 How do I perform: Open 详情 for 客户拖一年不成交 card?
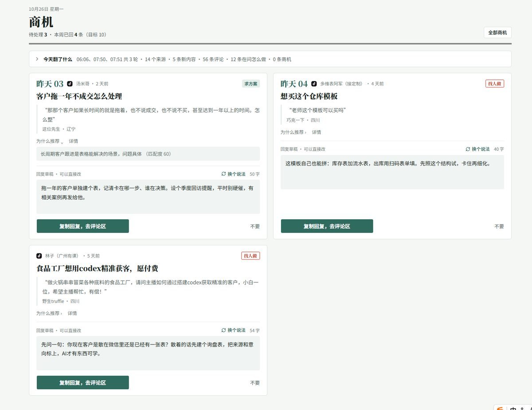[73, 141]
